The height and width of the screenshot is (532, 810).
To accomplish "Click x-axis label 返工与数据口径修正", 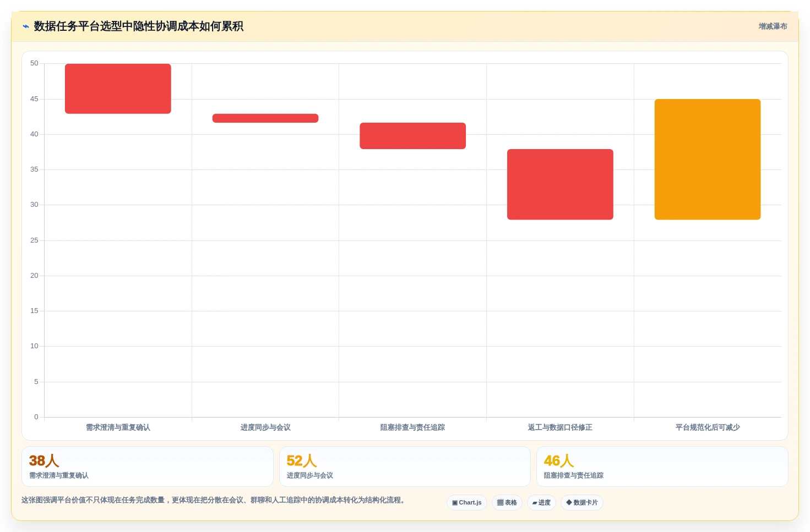I will coord(560,427).
